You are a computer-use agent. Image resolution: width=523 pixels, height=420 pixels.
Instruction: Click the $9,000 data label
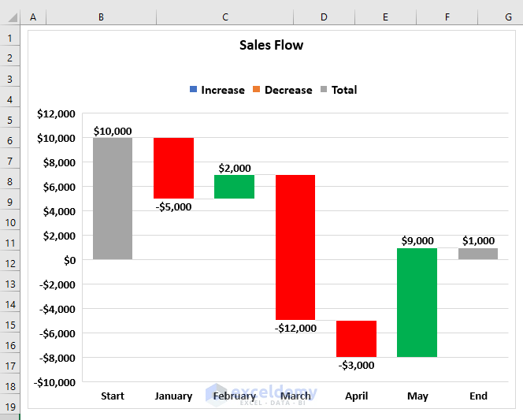[417, 240]
